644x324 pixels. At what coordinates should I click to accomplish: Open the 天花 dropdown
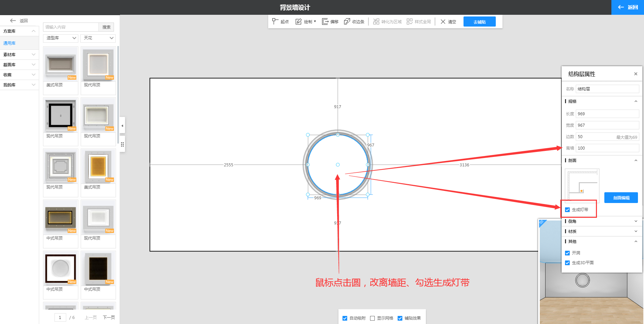coord(98,38)
